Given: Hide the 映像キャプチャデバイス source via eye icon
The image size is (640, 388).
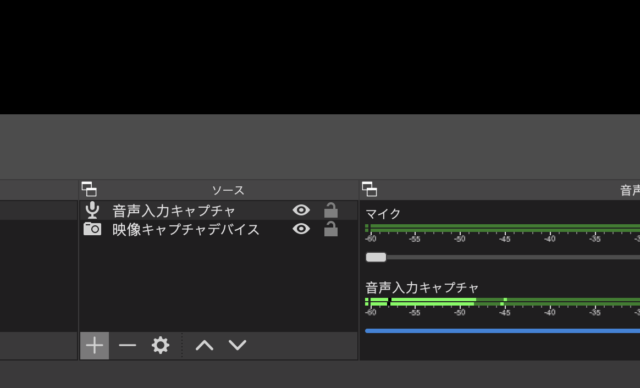Looking at the screenshot, I should pos(301,229).
